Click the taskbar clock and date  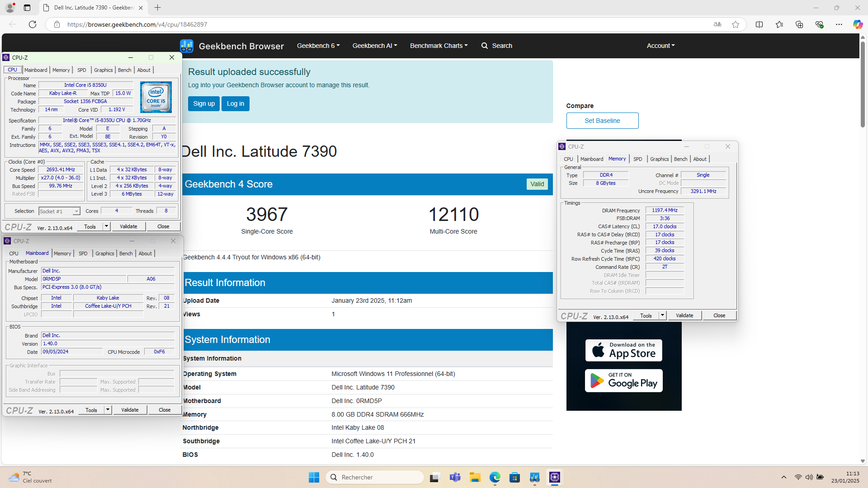[845, 477]
